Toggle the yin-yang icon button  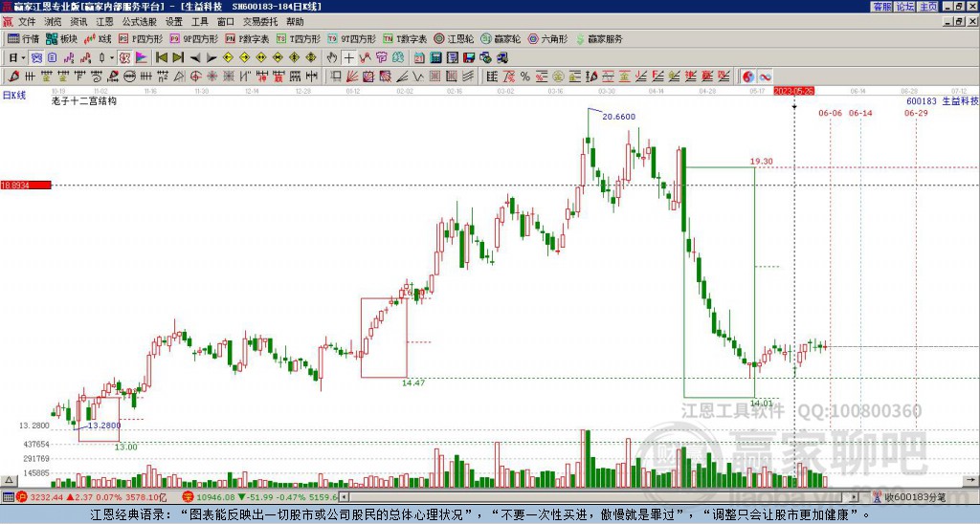747,76
